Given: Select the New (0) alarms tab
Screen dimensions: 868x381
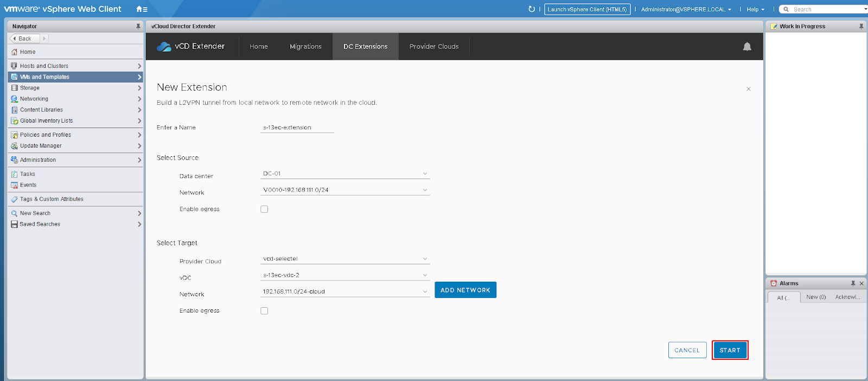Looking at the screenshot, I should [816, 297].
